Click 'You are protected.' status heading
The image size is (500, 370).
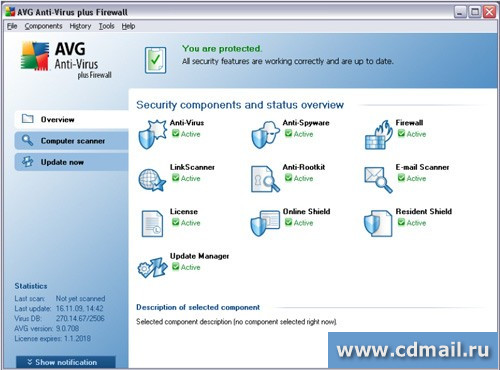[222, 49]
